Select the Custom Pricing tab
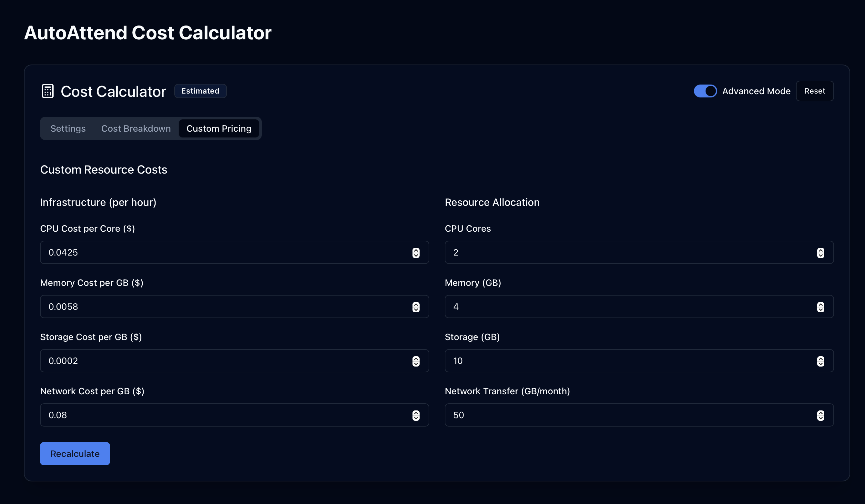The width and height of the screenshot is (865, 504). [219, 128]
